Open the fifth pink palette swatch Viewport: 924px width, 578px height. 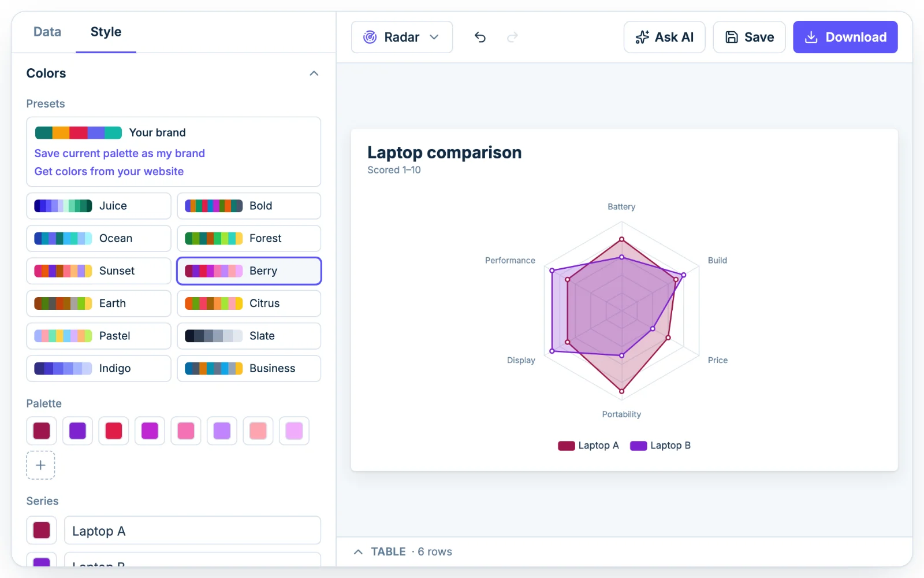(x=186, y=431)
